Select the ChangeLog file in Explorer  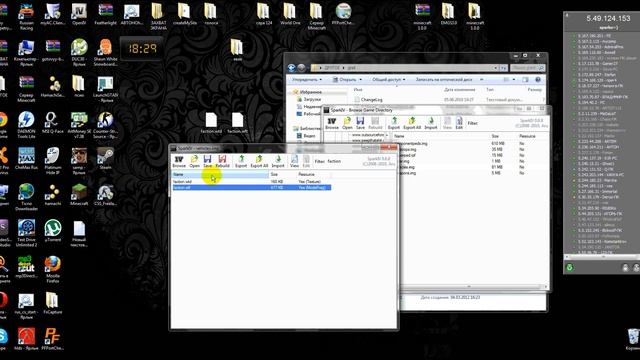(369, 100)
